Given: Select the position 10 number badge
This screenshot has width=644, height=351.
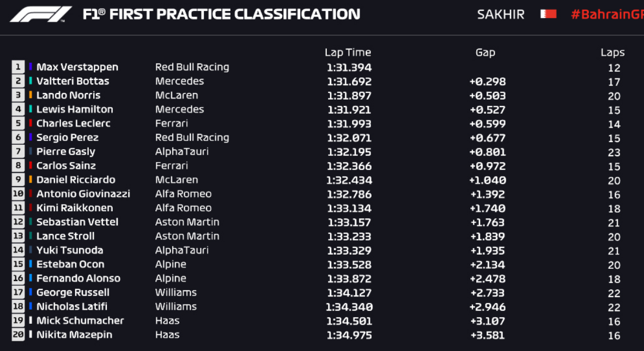Looking at the screenshot, I should point(18,194).
